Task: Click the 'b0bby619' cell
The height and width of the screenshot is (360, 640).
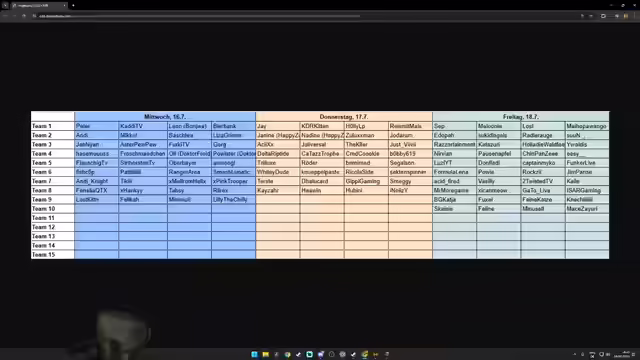Action: coord(410,153)
